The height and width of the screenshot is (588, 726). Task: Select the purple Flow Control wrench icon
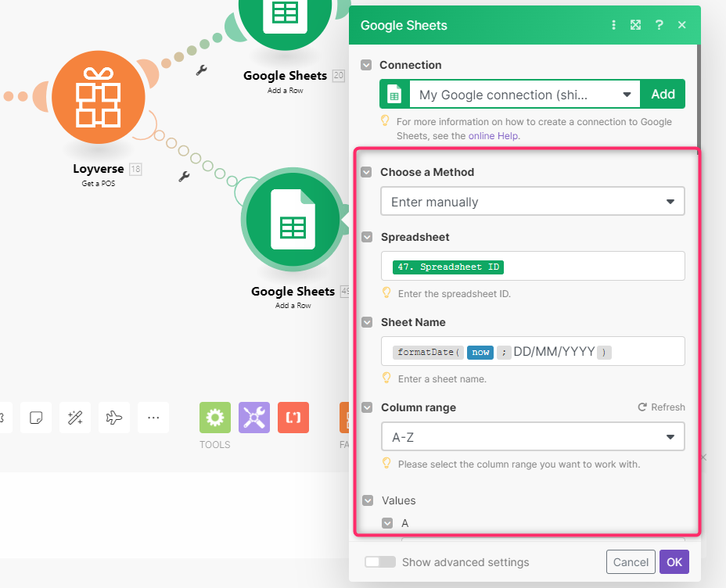(254, 418)
